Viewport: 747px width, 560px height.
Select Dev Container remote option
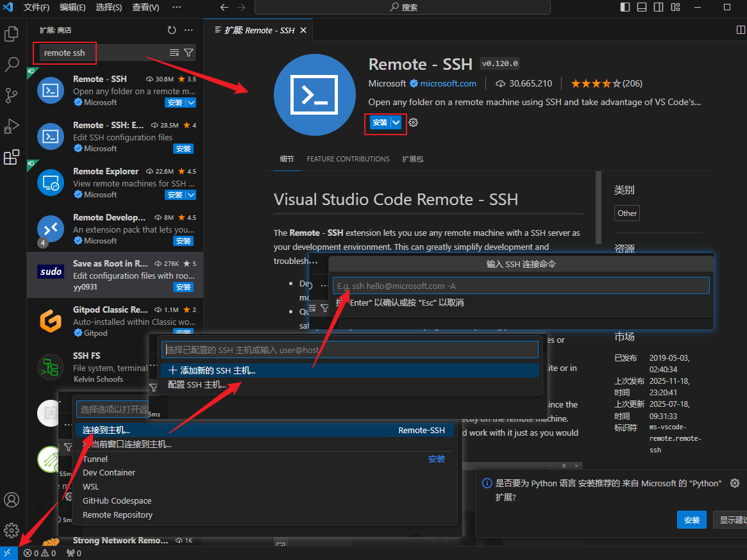click(x=264, y=472)
